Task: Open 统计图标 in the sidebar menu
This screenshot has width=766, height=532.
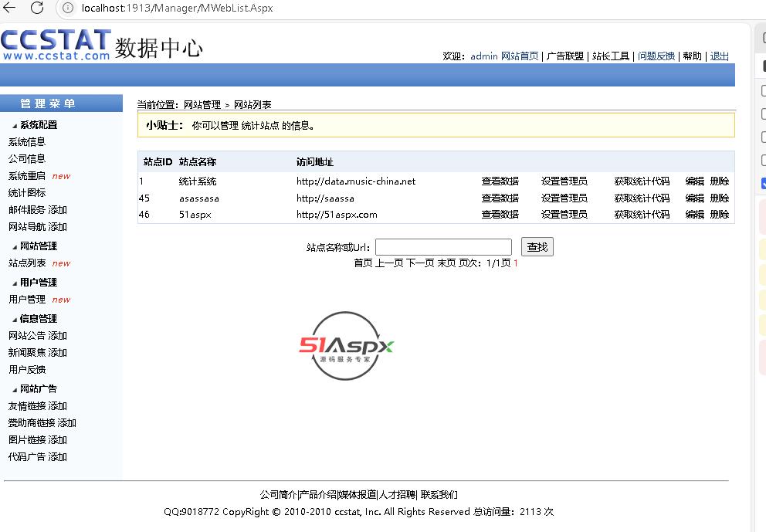Action: (x=27, y=193)
